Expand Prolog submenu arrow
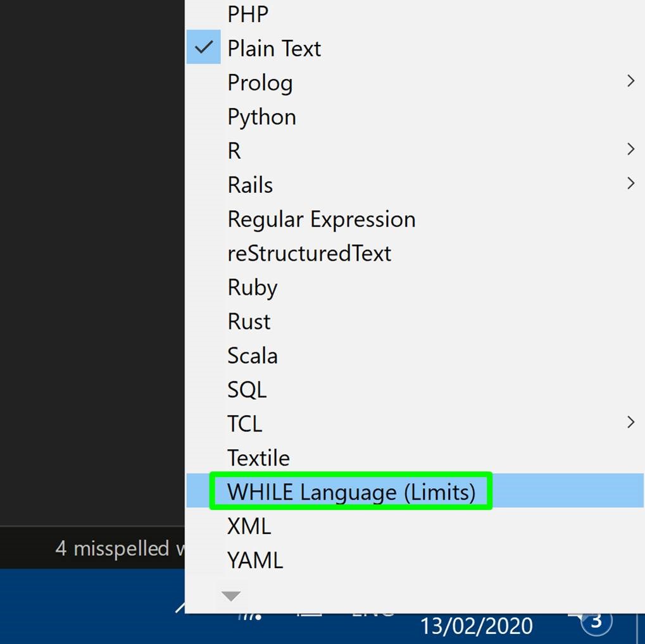 click(630, 81)
